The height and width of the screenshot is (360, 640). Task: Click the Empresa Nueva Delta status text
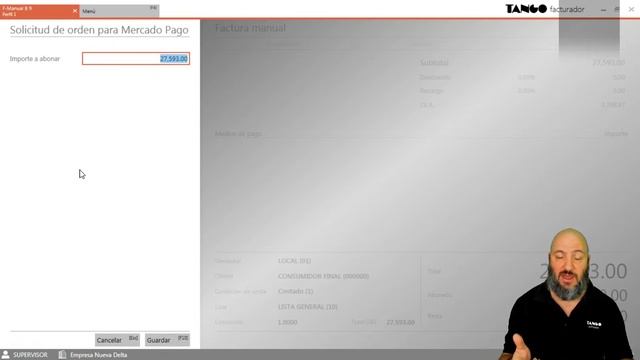(98, 355)
